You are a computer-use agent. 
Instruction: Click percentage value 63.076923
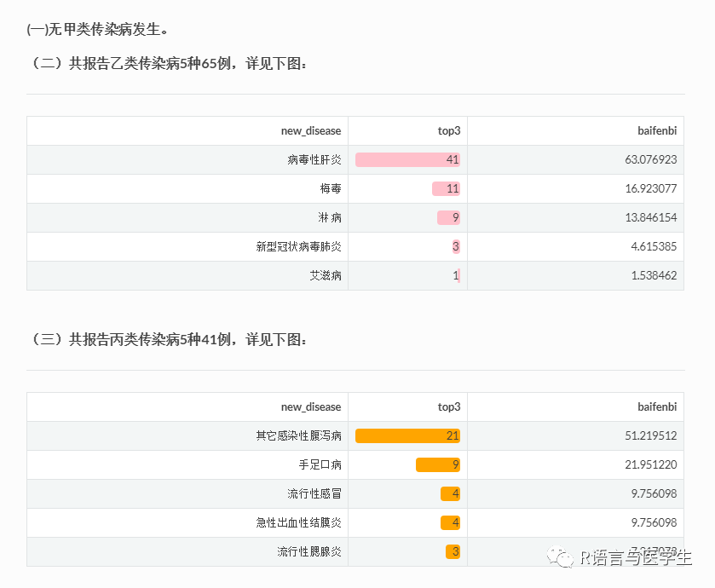coord(651,159)
